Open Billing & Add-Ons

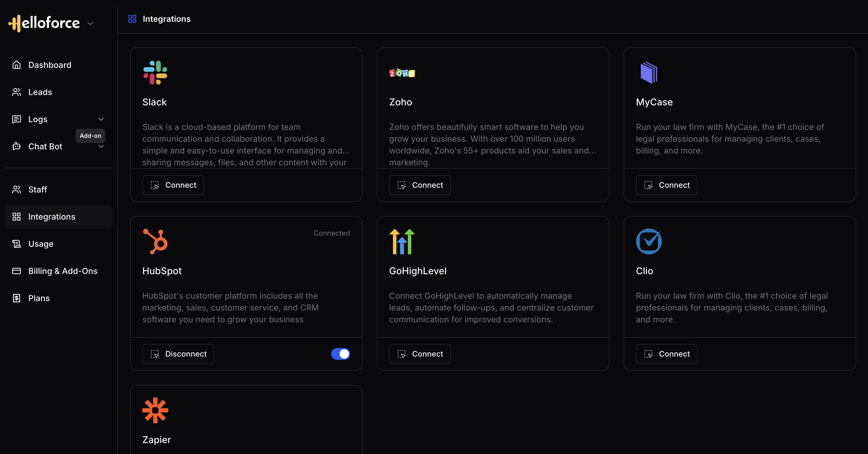click(x=59, y=271)
